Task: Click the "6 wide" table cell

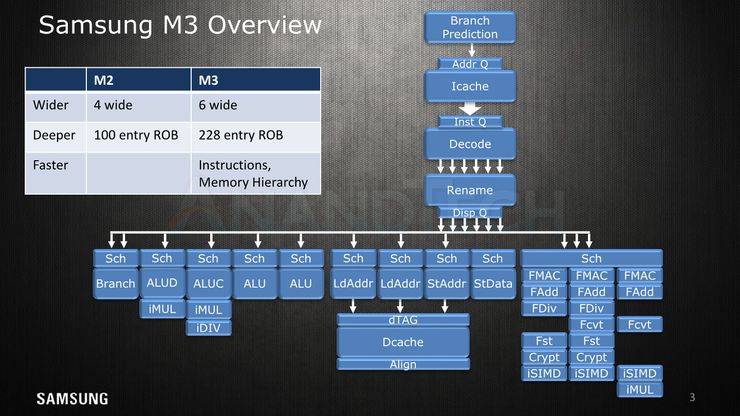Action: point(256,107)
